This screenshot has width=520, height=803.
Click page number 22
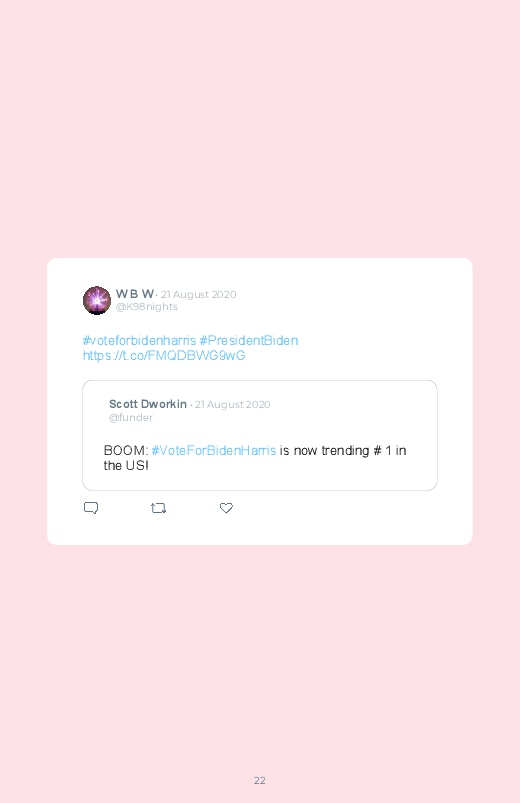click(x=260, y=780)
